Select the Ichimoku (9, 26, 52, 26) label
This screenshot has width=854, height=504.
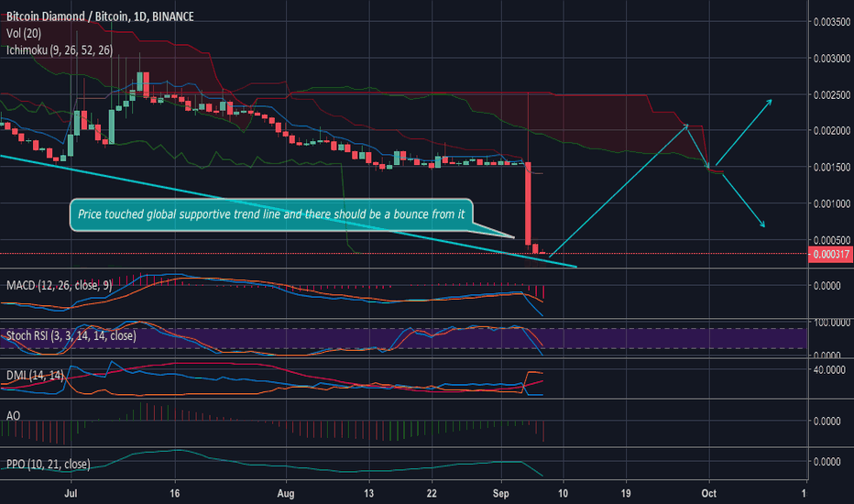coord(60,50)
